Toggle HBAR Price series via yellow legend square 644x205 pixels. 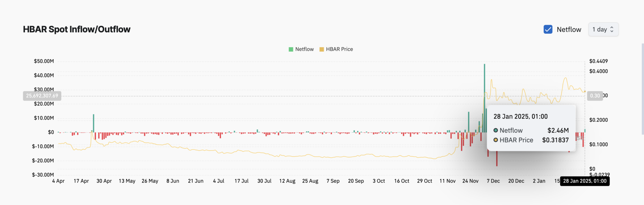pyautogui.click(x=321, y=49)
